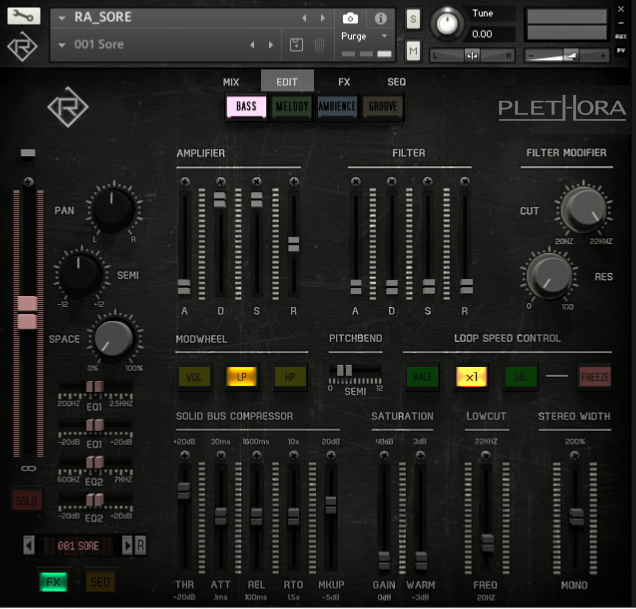The width and height of the screenshot is (636, 609).
Task: Click the reset icon above the Filter D fader
Action: click(391, 181)
